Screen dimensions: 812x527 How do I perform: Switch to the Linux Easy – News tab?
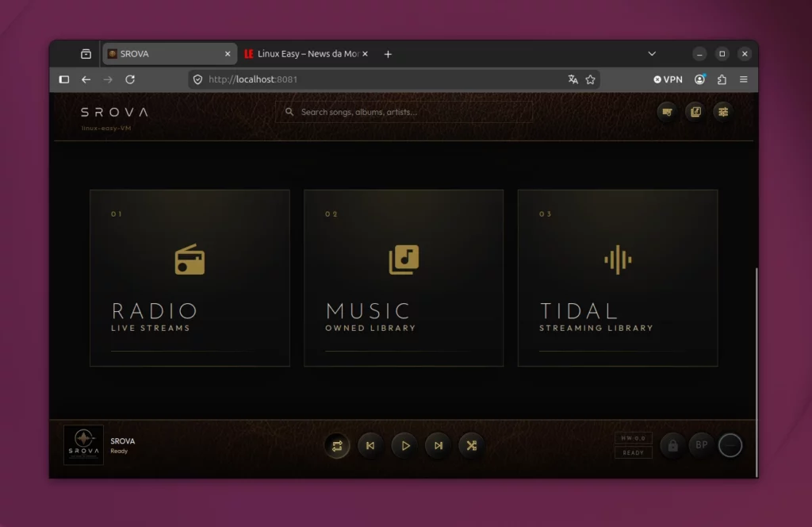[307, 54]
